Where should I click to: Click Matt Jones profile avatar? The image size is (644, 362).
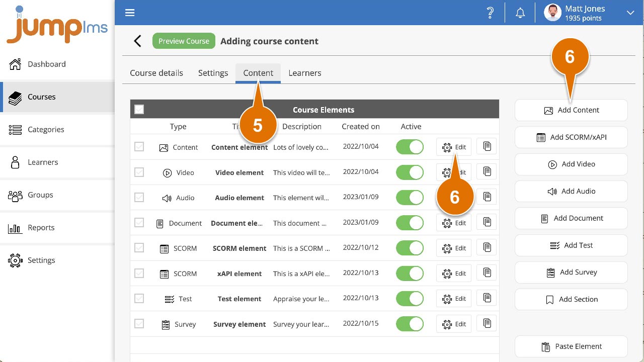(552, 13)
